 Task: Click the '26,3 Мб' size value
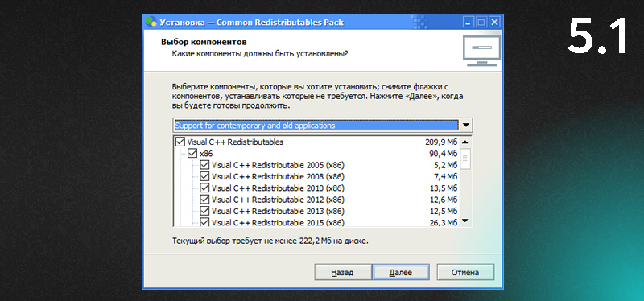(444, 223)
